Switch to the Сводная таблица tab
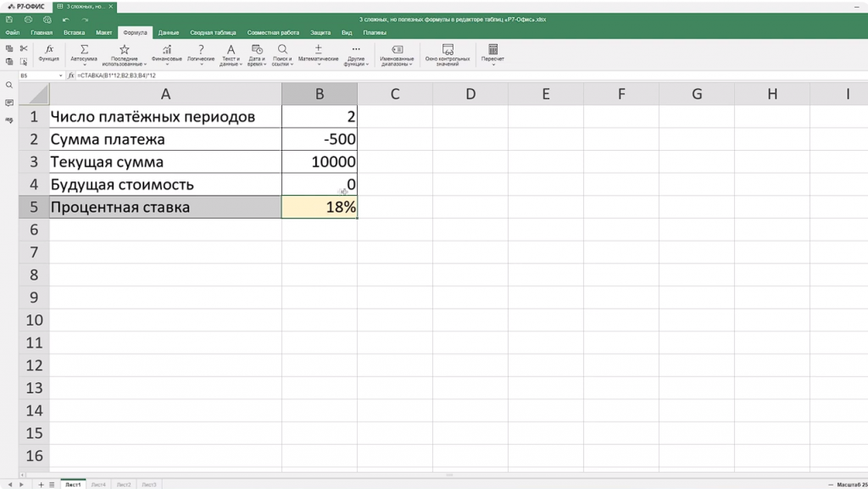868x489 pixels. 213,33
